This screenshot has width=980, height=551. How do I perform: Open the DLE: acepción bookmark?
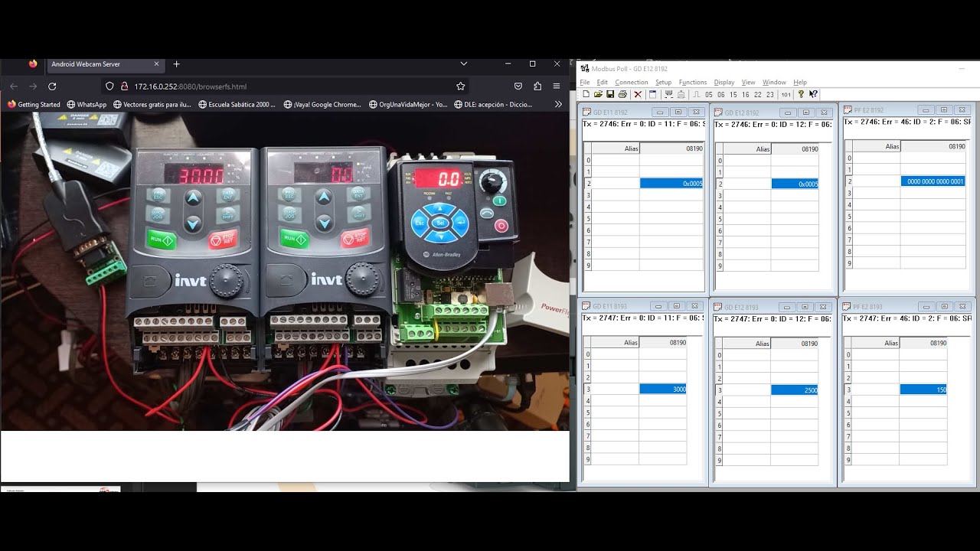[x=493, y=104]
